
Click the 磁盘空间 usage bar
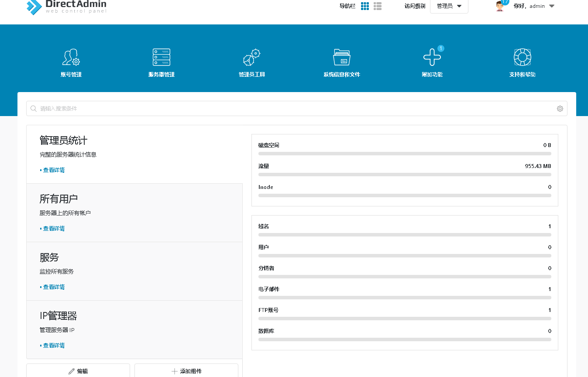[405, 154]
